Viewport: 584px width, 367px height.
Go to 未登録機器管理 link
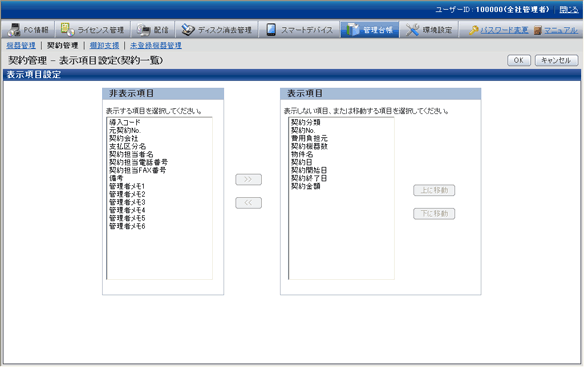[x=156, y=45]
